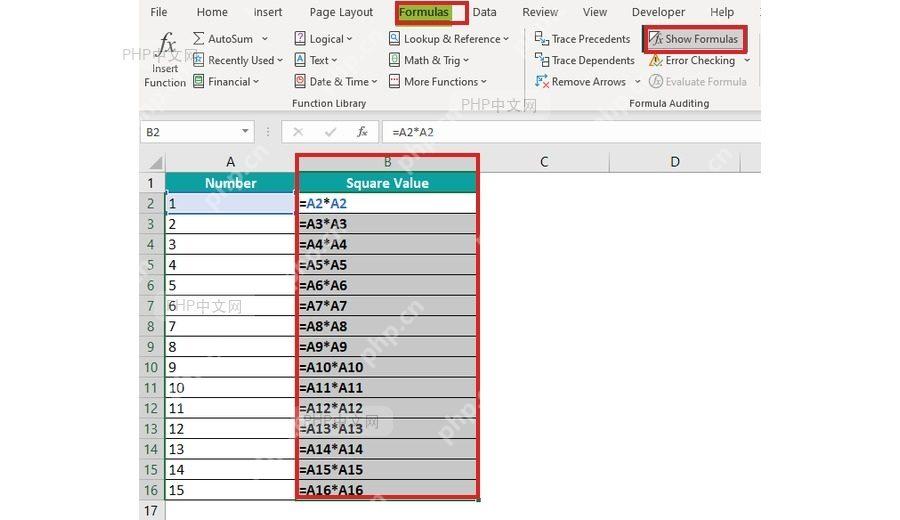The image size is (900, 520).
Task: Click the Select All corner triangle
Action: tap(156, 162)
